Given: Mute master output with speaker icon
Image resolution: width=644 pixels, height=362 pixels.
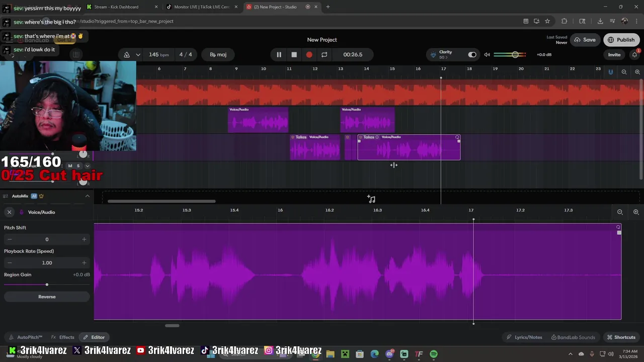Looking at the screenshot, I should click(x=487, y=54).
